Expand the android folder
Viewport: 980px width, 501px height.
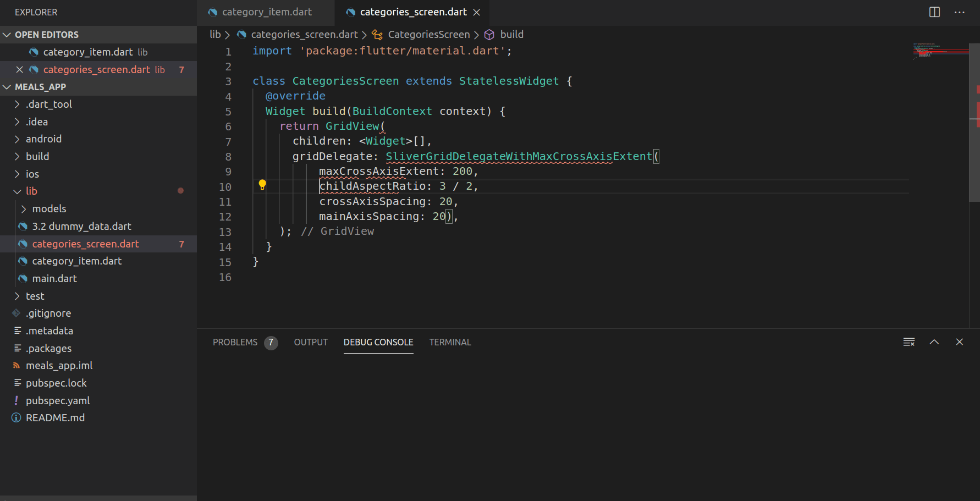coord(17,139)
